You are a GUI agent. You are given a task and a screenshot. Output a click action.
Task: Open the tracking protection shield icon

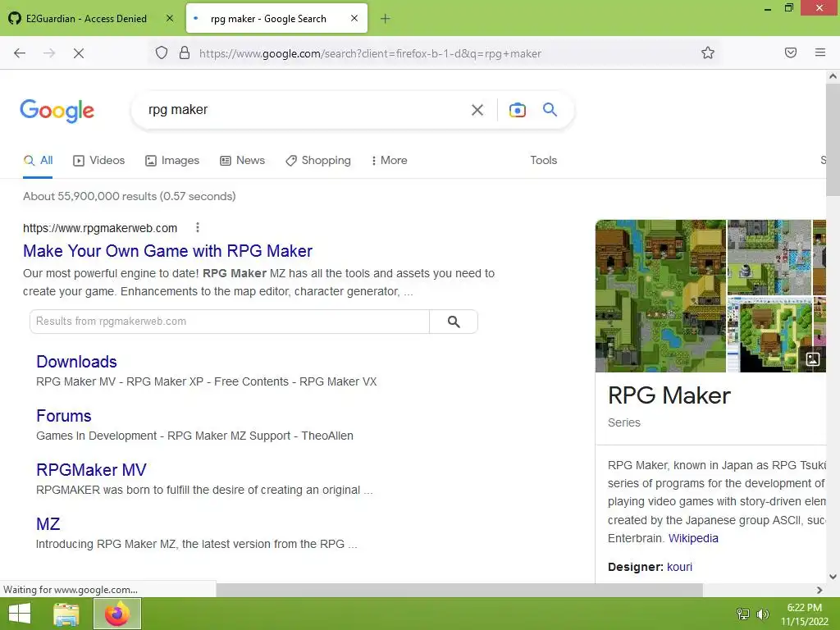pyautogui.click(x=162, y=52)
